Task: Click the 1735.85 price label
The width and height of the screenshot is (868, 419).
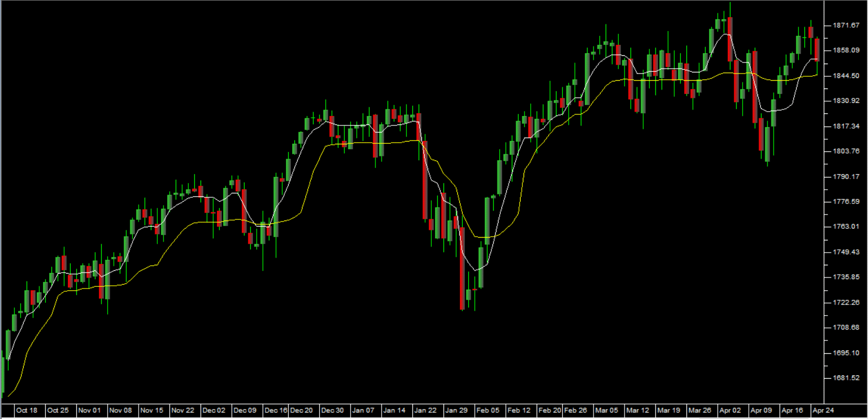Action: pyautogui.click(x=846, y=277)
